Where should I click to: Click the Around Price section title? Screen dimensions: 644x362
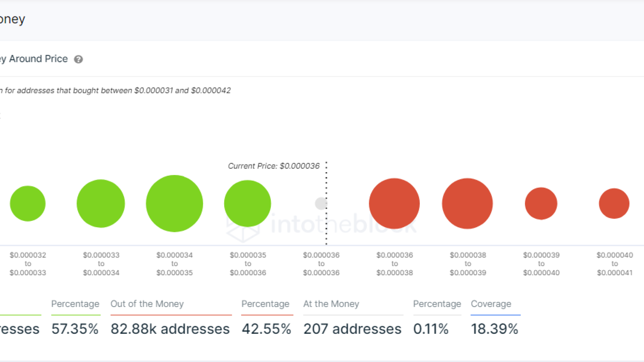34,59
